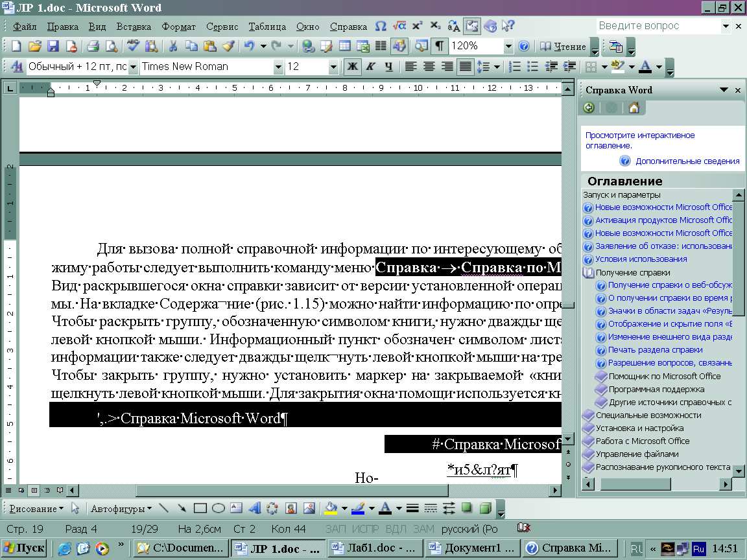747x560 pixels.
Task: Collapse the 'Получение справки' help topic
Action: coord(588,273)
